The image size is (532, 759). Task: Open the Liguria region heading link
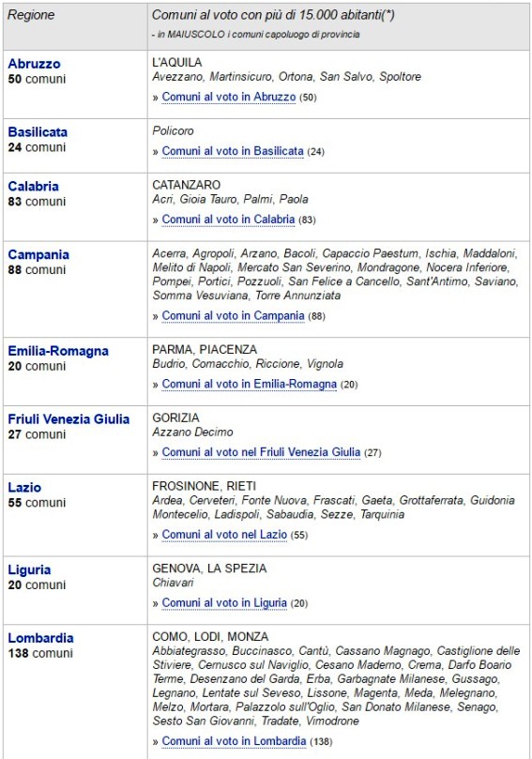coord(29,569)
